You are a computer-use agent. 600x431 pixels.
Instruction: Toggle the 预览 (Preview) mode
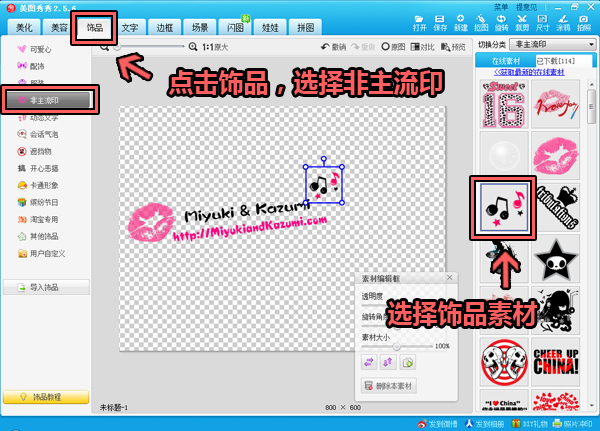click(454, 47)
